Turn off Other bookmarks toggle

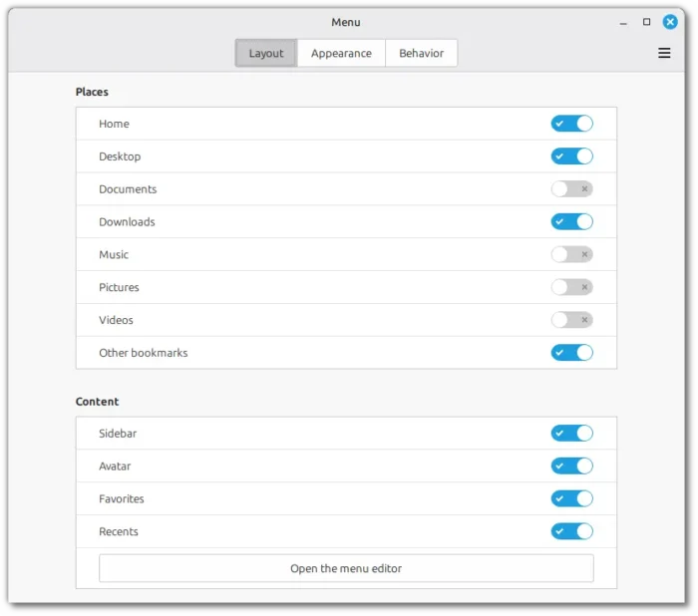point(571,353)
